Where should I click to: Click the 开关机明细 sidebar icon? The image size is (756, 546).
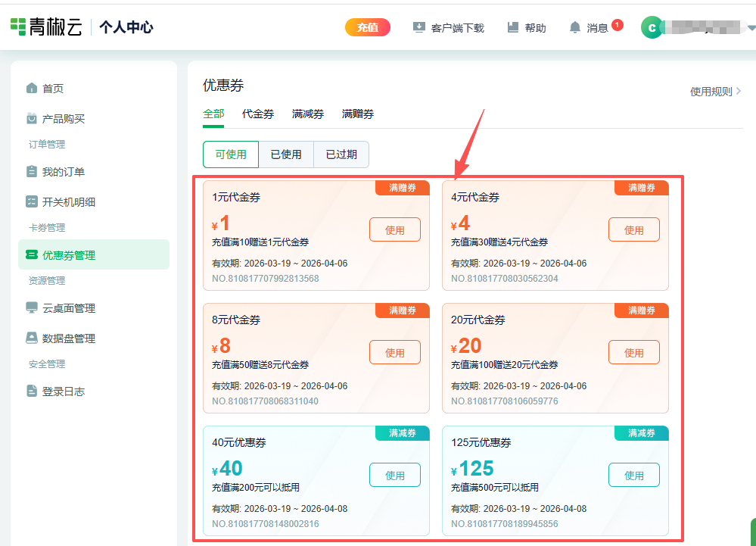[31, 202]
